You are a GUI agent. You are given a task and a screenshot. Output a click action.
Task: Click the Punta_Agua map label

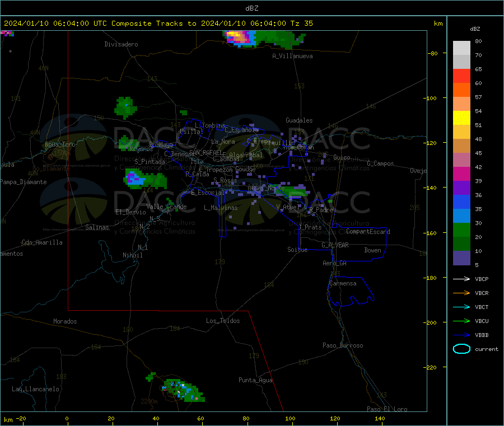[255, 380]
